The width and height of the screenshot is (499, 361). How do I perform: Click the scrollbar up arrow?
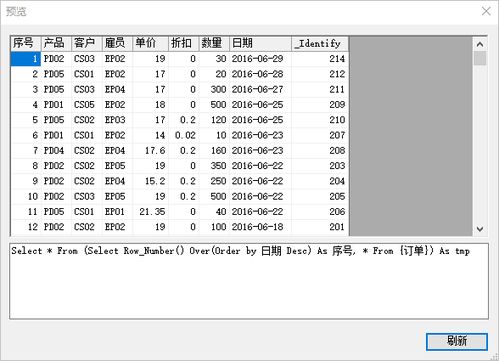(480, 44)
